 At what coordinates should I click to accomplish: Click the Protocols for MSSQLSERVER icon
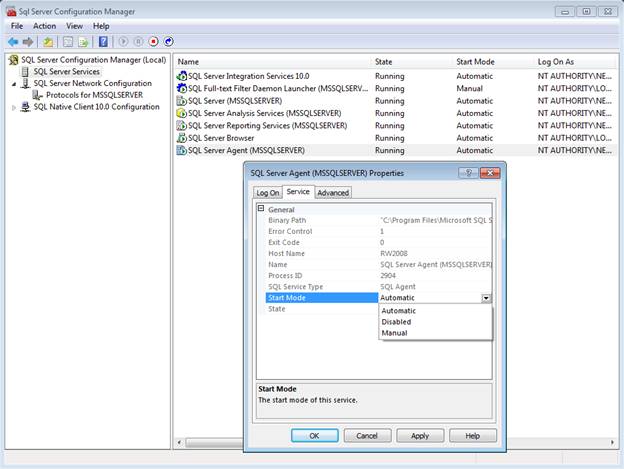(x=37, y=95)
